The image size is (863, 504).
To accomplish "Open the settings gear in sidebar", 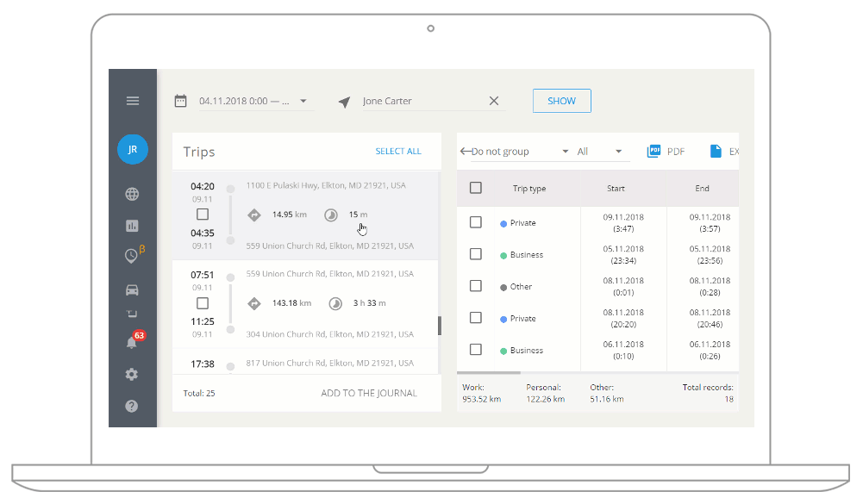I will point(132,375).
